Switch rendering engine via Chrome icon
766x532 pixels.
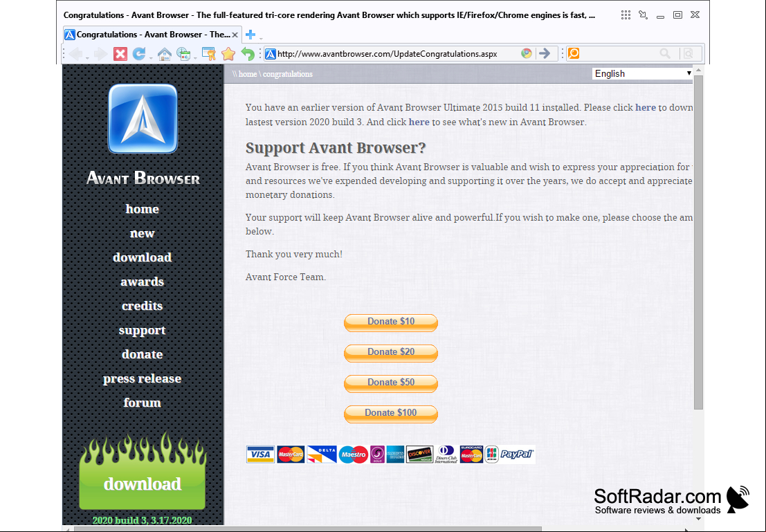[526, 54]
